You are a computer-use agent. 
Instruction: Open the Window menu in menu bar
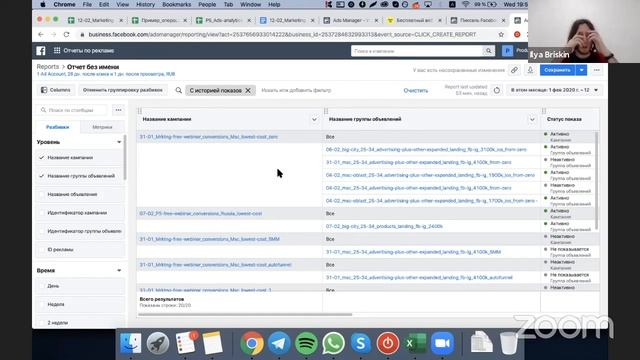tap(250, 4)
